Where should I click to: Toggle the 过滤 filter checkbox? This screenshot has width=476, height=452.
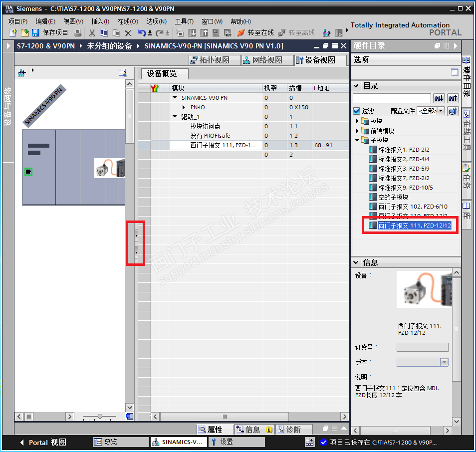[357, 111]
